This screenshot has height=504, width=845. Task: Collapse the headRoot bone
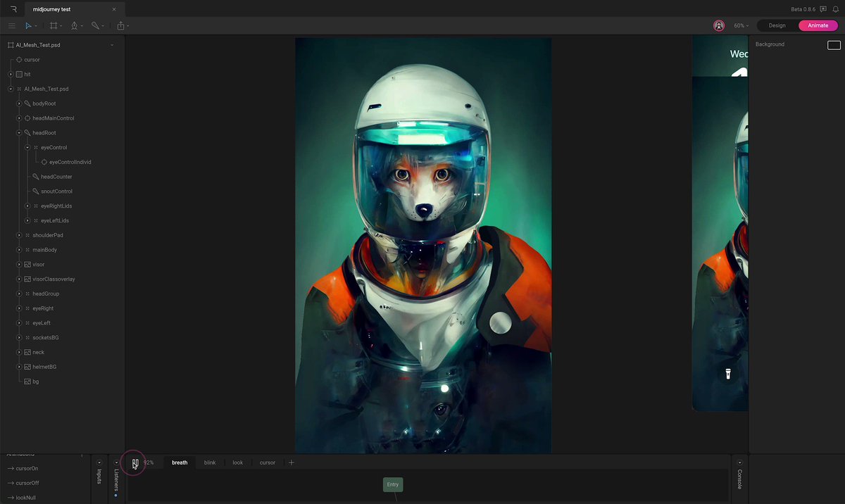pyautogui.click(x=19, y=132)
